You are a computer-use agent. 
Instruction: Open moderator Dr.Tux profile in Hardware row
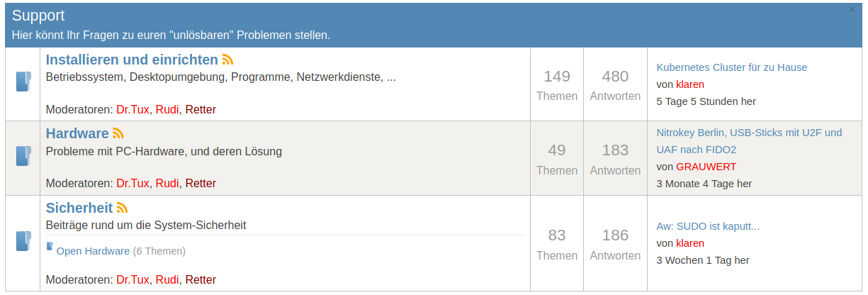point(133,183)
